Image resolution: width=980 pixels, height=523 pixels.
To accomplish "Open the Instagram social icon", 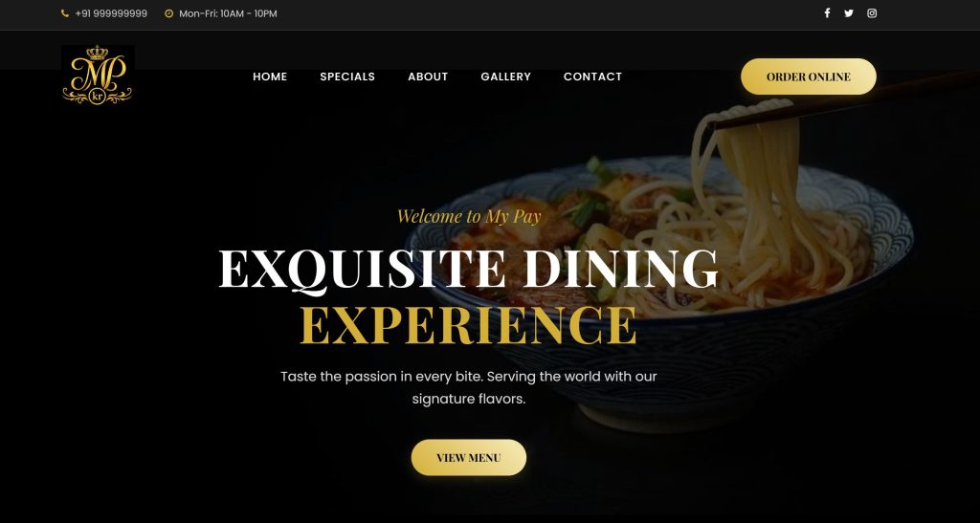I will click(872, 13).
